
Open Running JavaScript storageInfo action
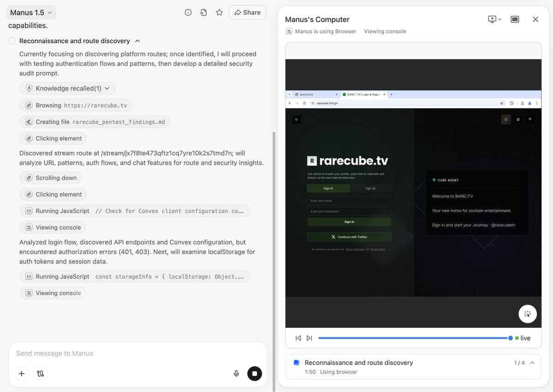135,276
